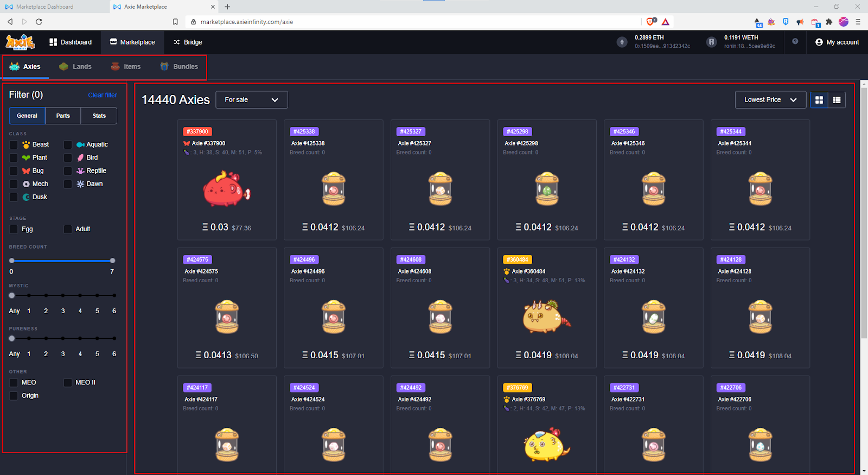Switch to grid view
868x475 pixels.
point(819,100)
